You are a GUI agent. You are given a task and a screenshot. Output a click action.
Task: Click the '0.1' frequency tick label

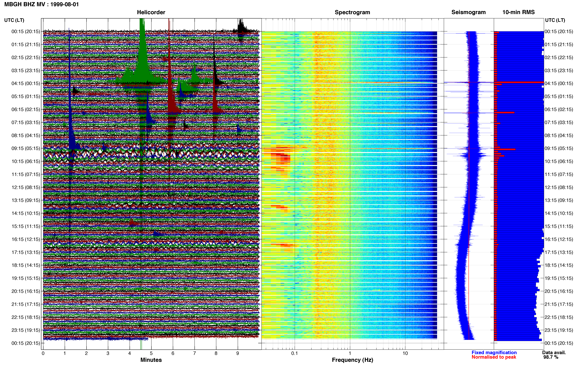295,353
